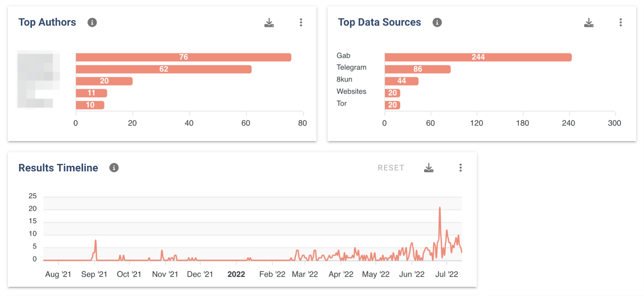This screenshot has height=296, width=644.
Task: Show info tooltip for Top Authors
Action: tap(92, 23)
